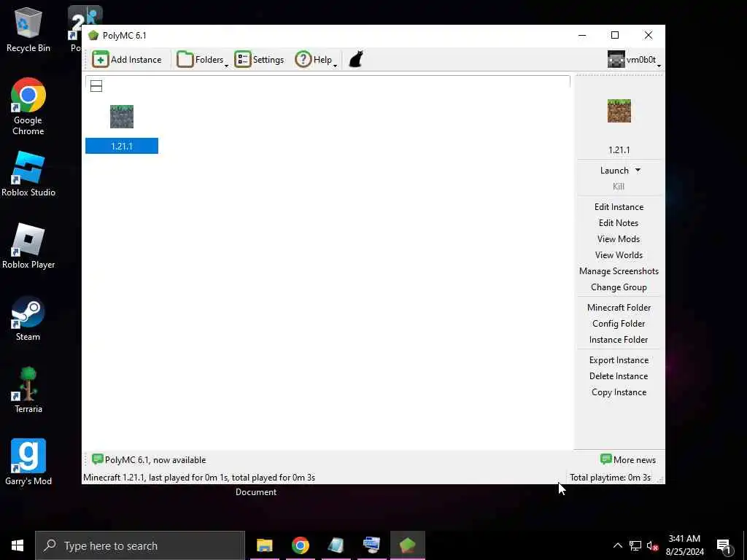Click the More news button
Image resolution: width=747 pixels, height=560 pixels.
point(628,460)
